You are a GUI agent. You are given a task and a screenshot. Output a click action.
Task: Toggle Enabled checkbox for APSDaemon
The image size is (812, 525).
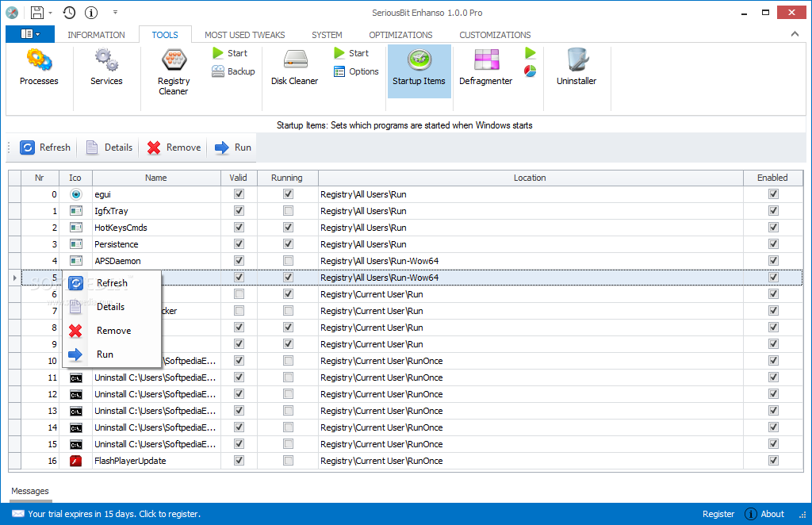(773, 260)
